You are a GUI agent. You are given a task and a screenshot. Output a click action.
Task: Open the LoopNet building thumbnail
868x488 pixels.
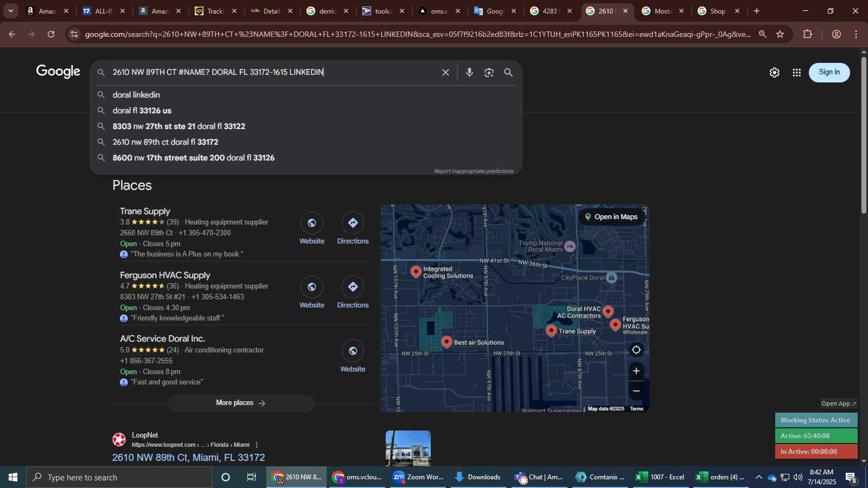click(x=408, y=448)
